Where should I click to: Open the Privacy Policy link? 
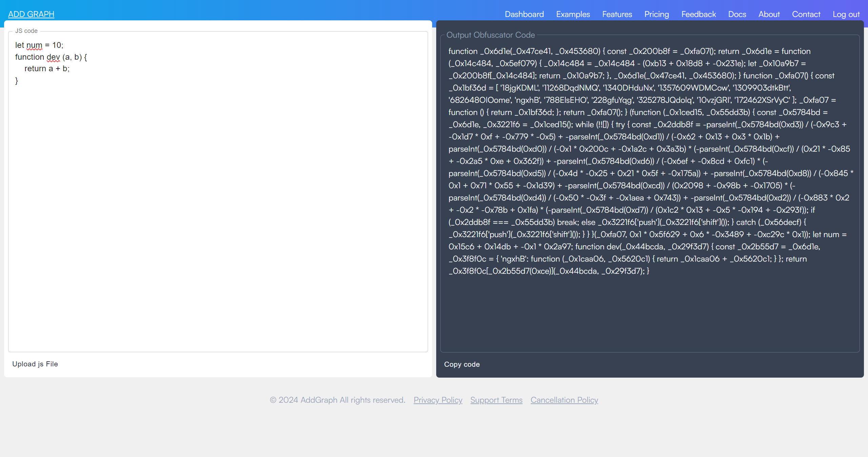438,400
